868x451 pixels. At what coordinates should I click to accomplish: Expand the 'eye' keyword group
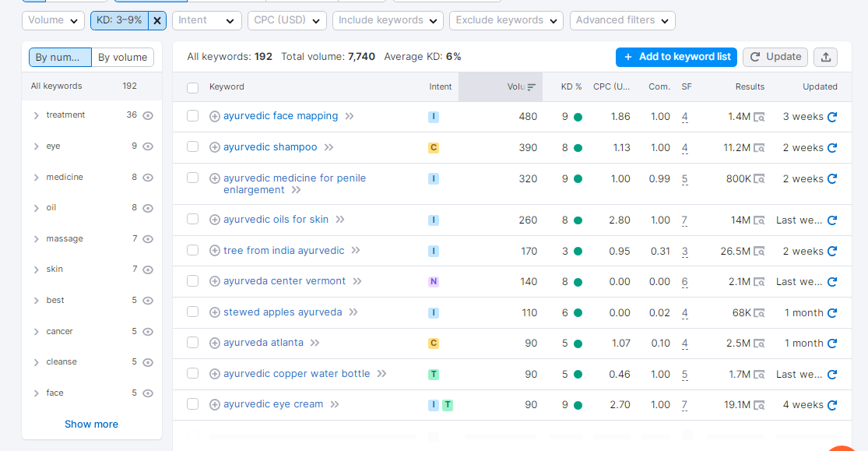tap(36, 146)
